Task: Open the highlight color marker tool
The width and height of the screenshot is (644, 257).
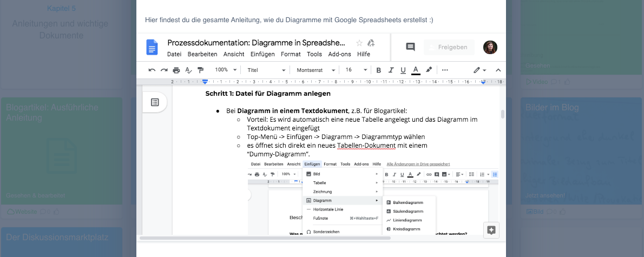Action: pos(429,70)
